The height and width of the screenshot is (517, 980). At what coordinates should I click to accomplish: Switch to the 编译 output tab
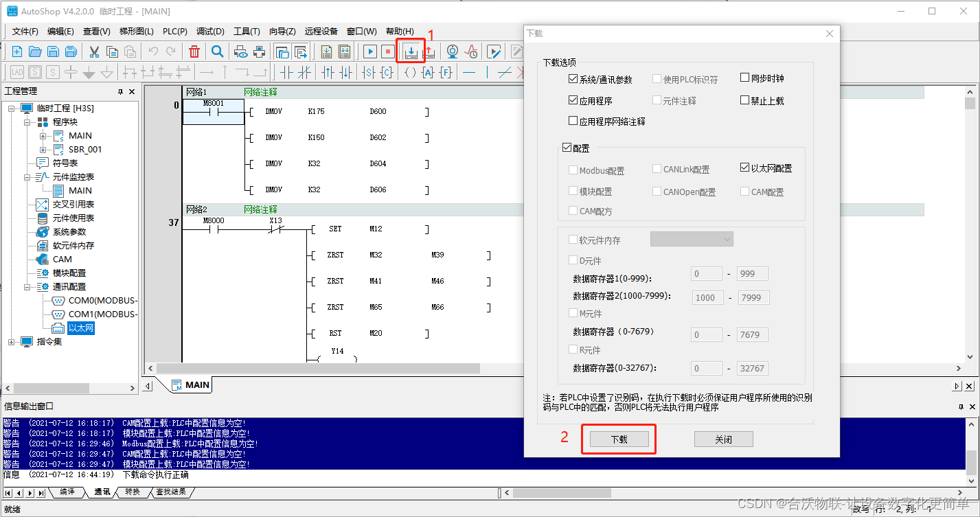click(67, 492)
